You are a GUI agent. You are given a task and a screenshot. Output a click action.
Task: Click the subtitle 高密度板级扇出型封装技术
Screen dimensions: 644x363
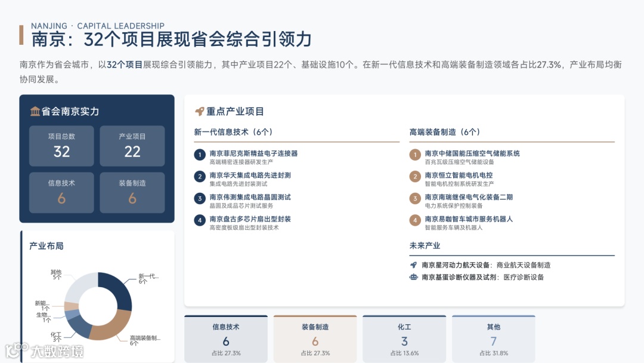pyautogui.click(x=244, y=227)
